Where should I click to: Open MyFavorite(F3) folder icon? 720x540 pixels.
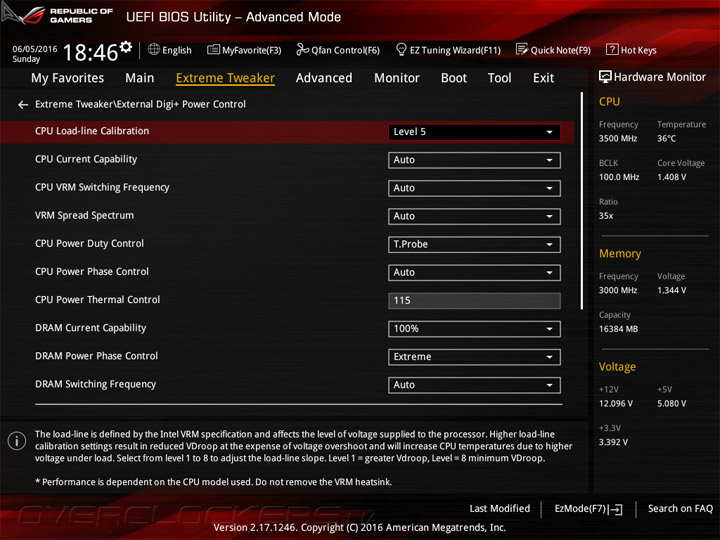tap(213, 50)
